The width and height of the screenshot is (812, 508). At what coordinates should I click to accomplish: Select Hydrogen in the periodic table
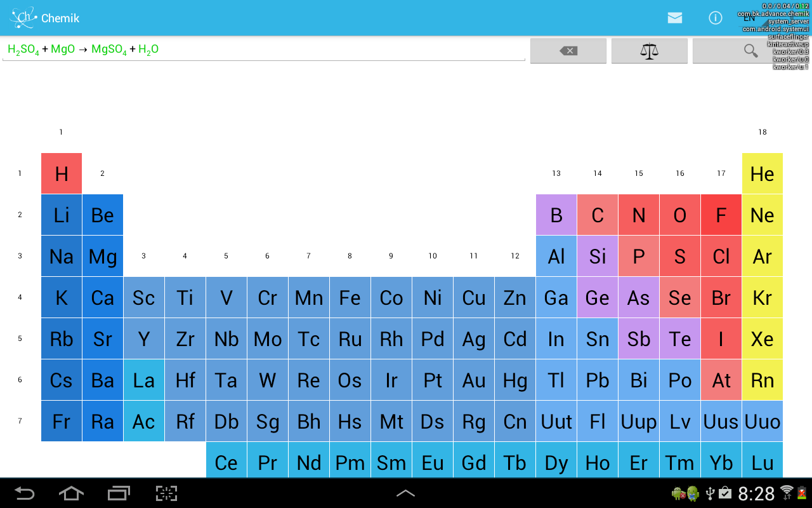[61, 173]
